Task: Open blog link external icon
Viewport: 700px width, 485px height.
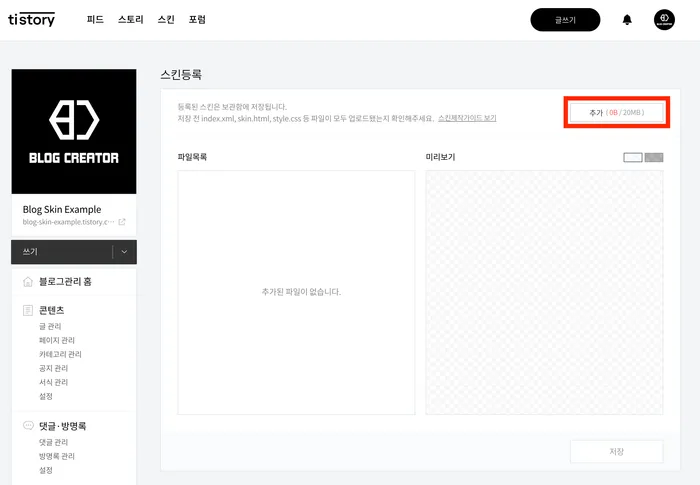Action: (x=122, y=222)
